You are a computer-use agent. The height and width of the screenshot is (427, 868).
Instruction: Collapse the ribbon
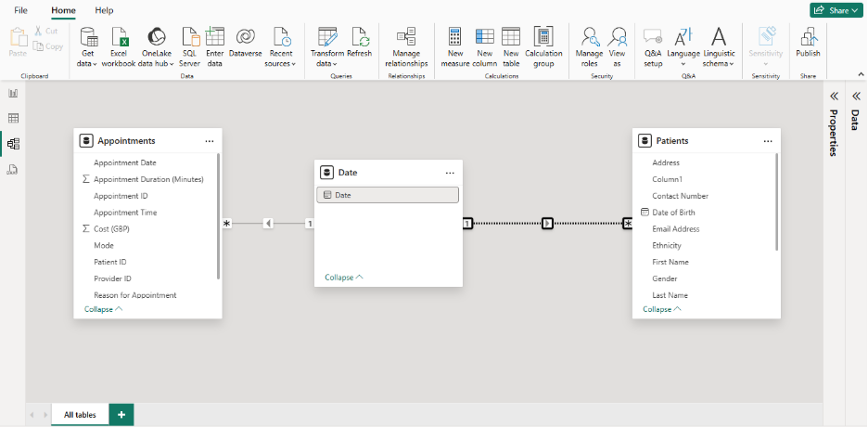pyautogui.click(x=861, y=74)
